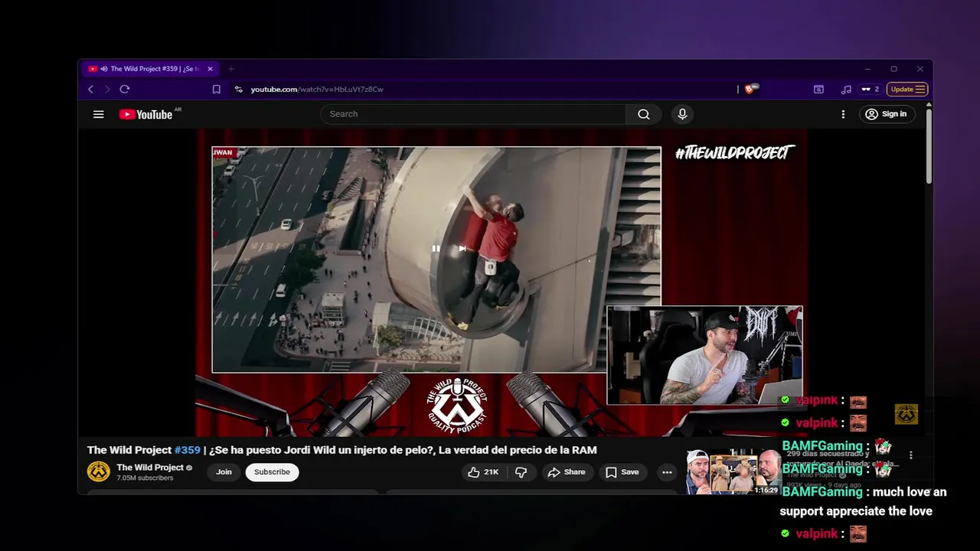Click the page vertical scrollbar
980x551 pixels.
[929, 145]
